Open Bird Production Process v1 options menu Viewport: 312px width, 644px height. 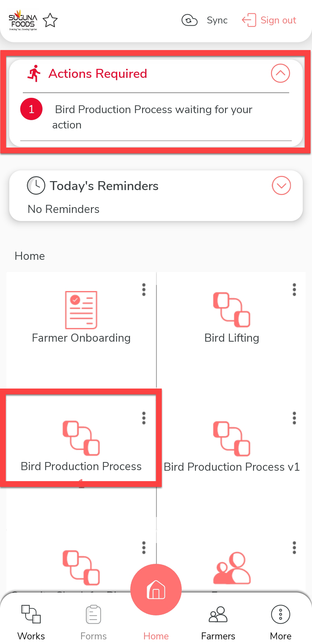click(x=294, y=418)
